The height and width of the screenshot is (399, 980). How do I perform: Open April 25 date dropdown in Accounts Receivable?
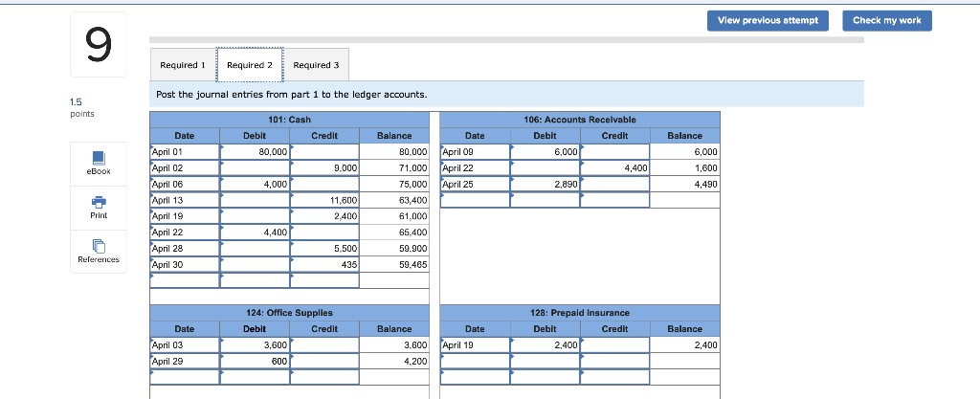[475, 185]
